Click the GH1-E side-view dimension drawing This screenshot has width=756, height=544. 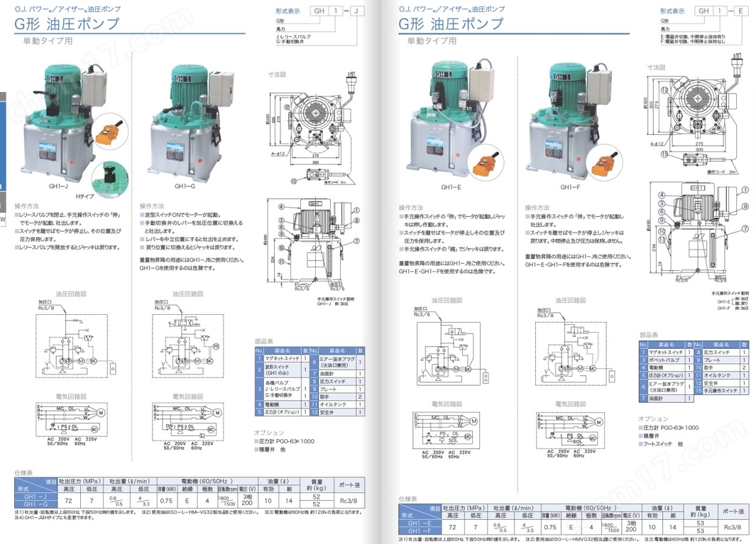(x=699, y=231)
